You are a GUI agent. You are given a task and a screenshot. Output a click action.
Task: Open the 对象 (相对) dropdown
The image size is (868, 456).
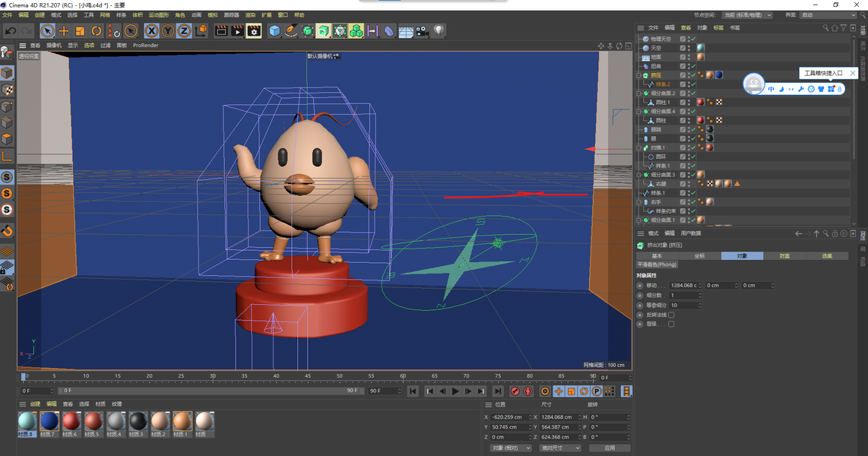point(511,448)
